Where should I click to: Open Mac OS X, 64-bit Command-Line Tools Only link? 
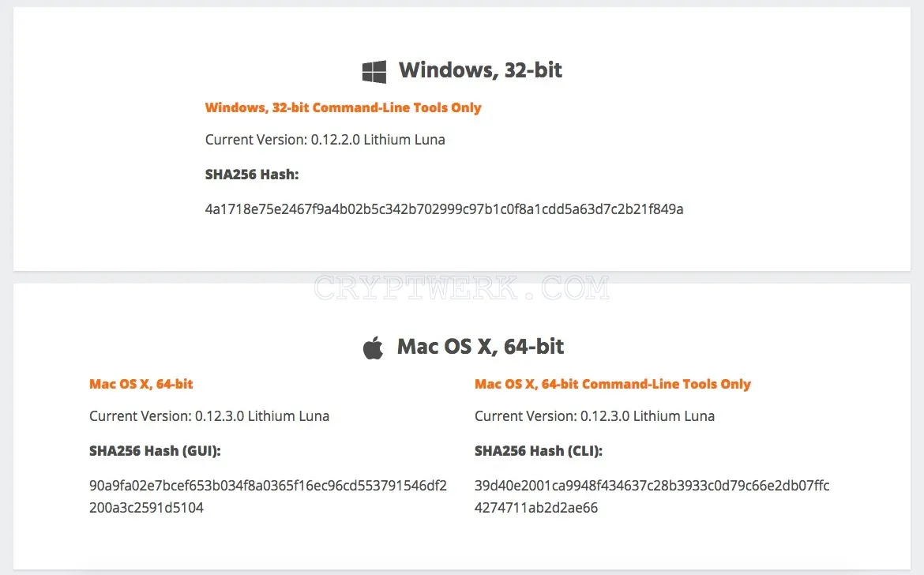[613, 384]
